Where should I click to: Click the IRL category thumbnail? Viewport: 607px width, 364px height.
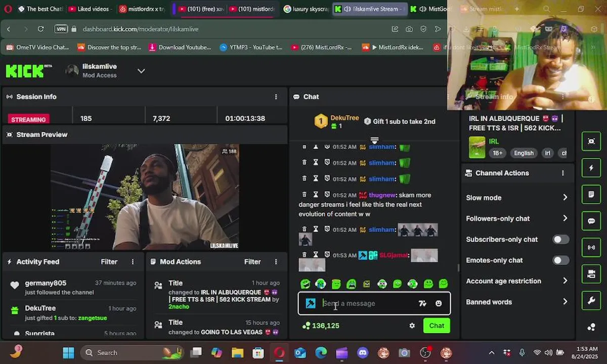point(476,147)
